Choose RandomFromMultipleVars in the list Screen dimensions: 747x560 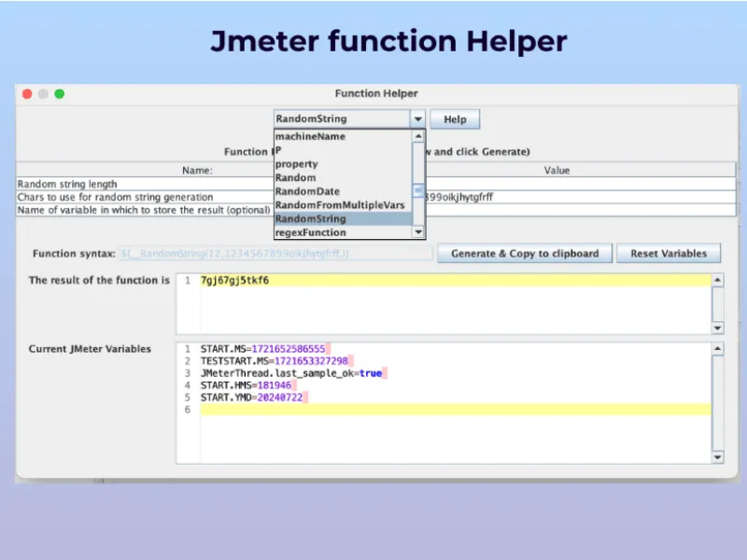[x=343, y=205]
